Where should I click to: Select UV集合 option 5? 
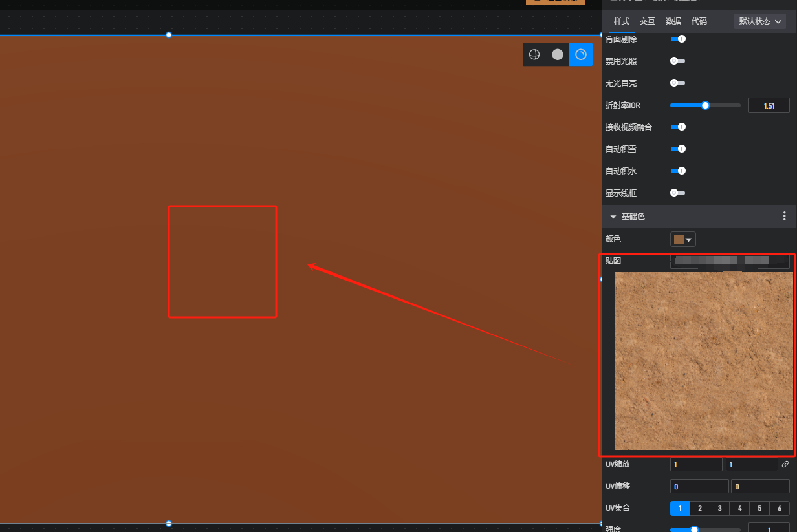click(x=759, y=508)
